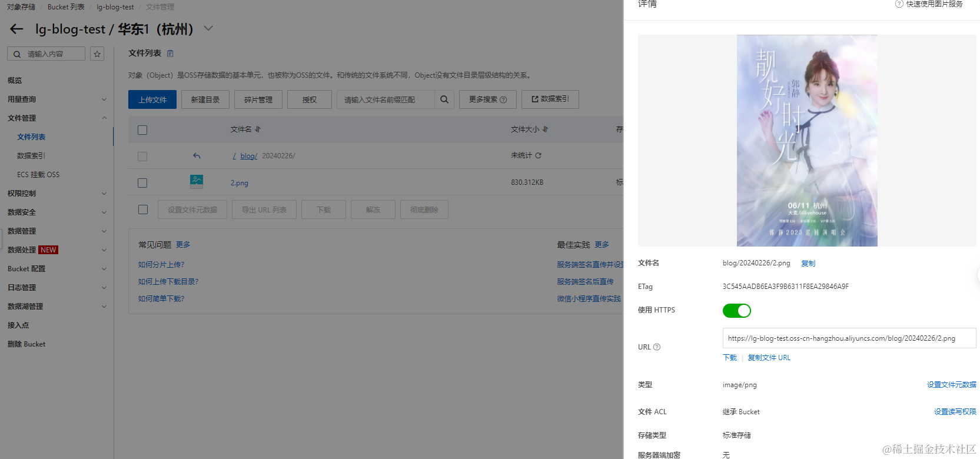Click the sidebar 请输入内容 search field
Image resolution: width=980 pixels, height=459 pixels.
click(46, 54)
